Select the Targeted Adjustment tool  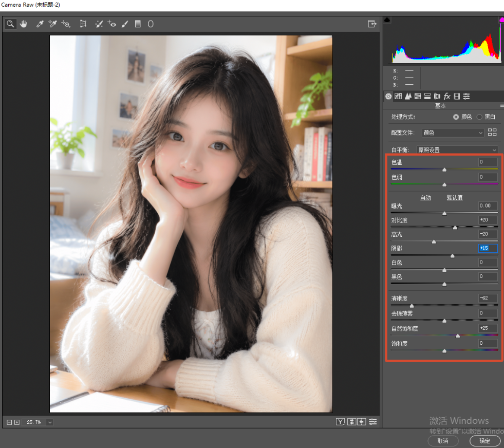(66, 24)
